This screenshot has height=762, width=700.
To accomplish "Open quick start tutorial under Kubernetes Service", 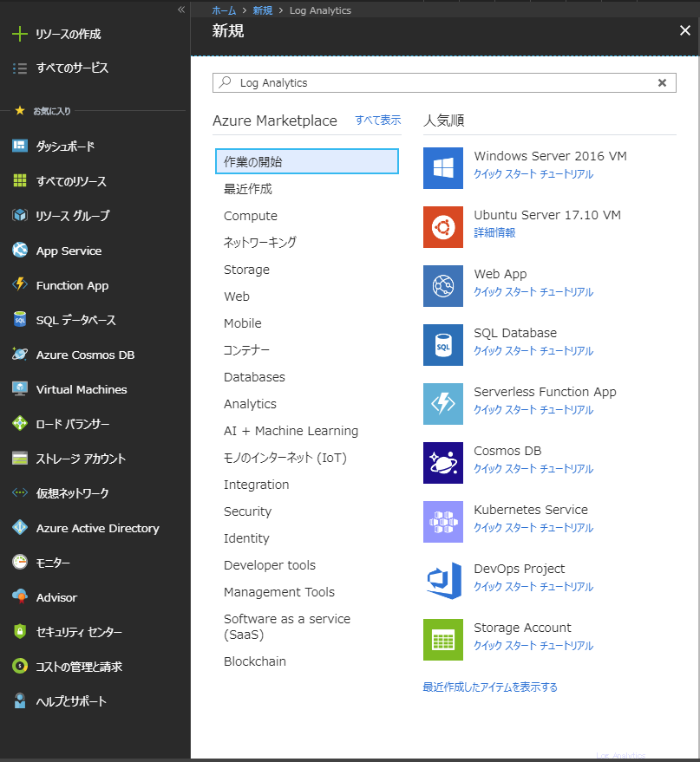I will click(533, 528).
